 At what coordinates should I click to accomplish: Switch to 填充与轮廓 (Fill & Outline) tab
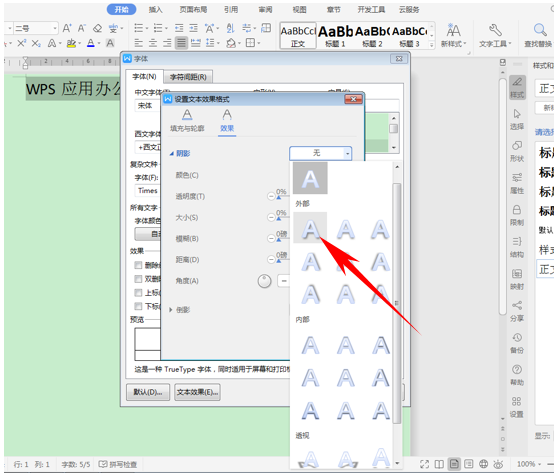coord(187,120)
